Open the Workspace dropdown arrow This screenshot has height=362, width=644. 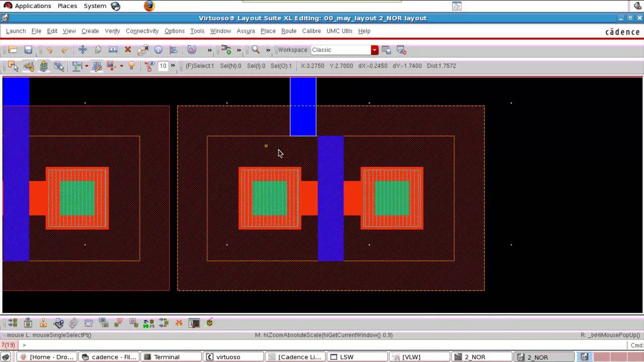(375, 50)
